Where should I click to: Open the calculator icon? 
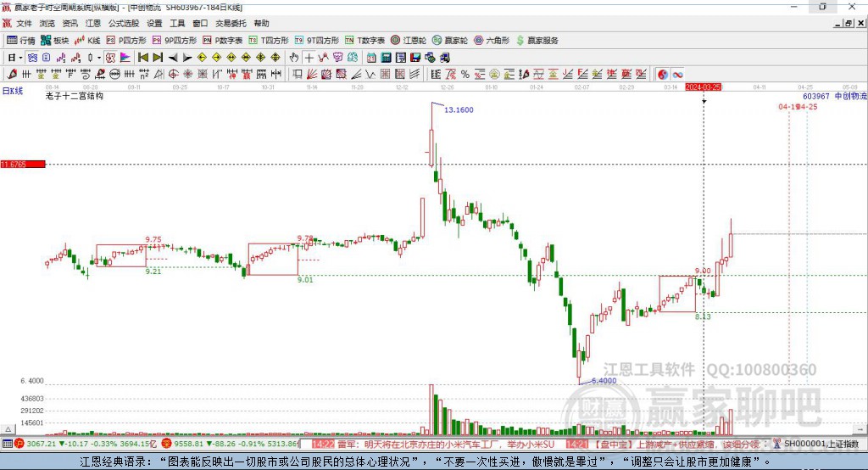pyautogui.click(x=387, y=58)
